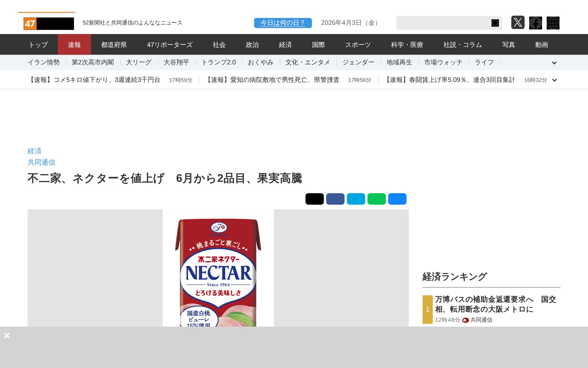This screenshot has width=588, height=368.
Task: Share the article via the black X button
Action: [x=315, y=199]
